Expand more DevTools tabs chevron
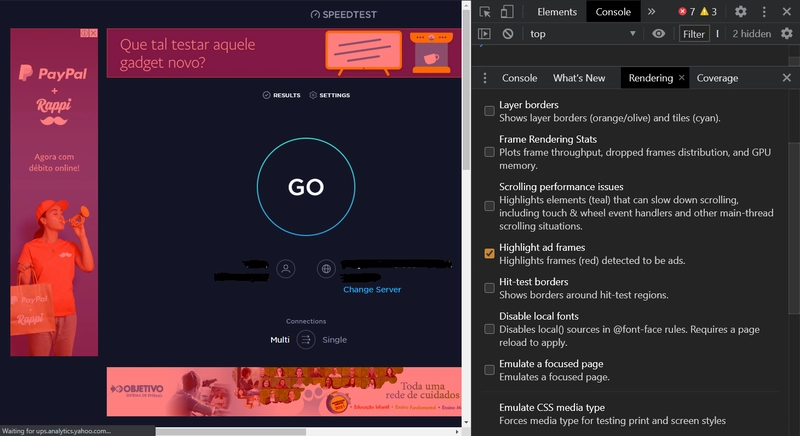Viewport: 800px width, 436px height. 651,12
